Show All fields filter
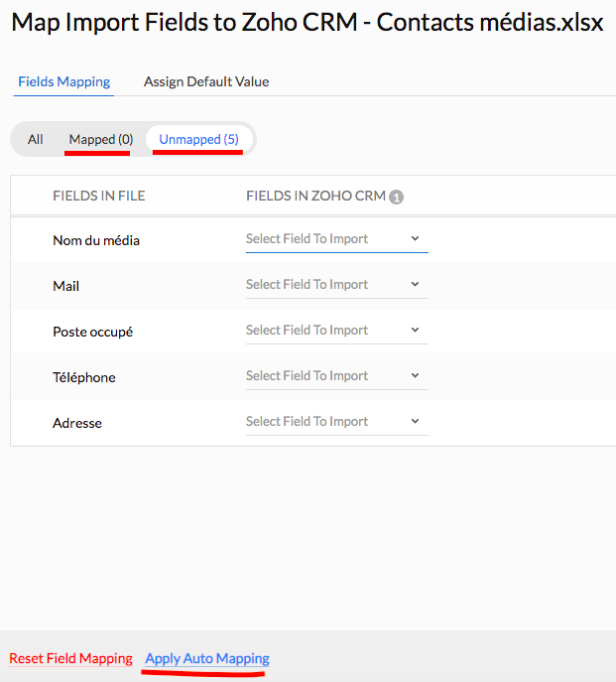This screenshot has height=682, width=616. [35, 139]
